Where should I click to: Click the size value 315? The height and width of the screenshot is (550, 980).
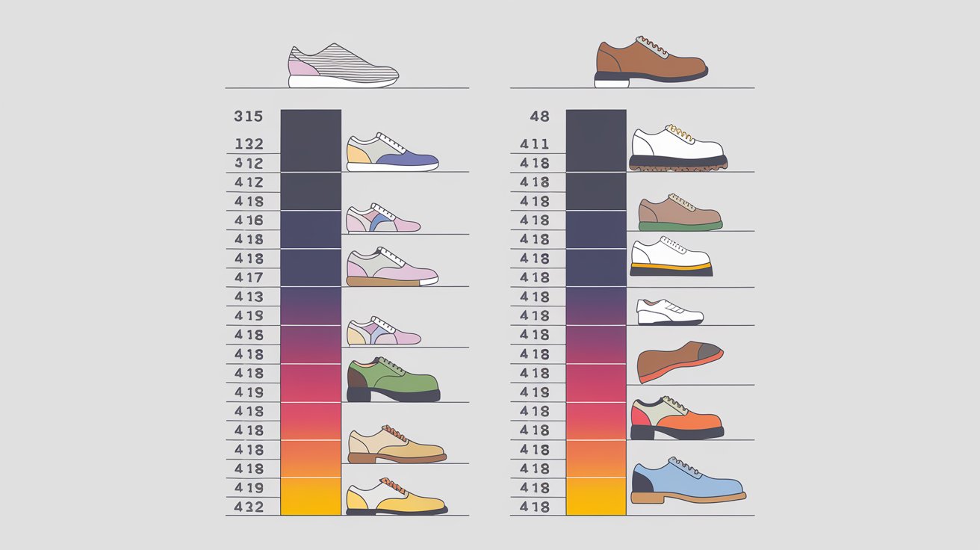249,117
